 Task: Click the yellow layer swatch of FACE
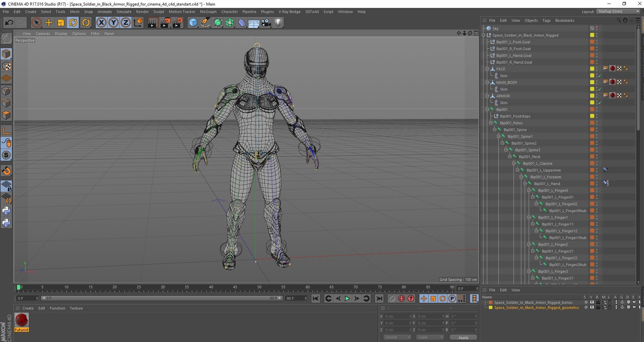pyautogui.click(x=592, y=69)
